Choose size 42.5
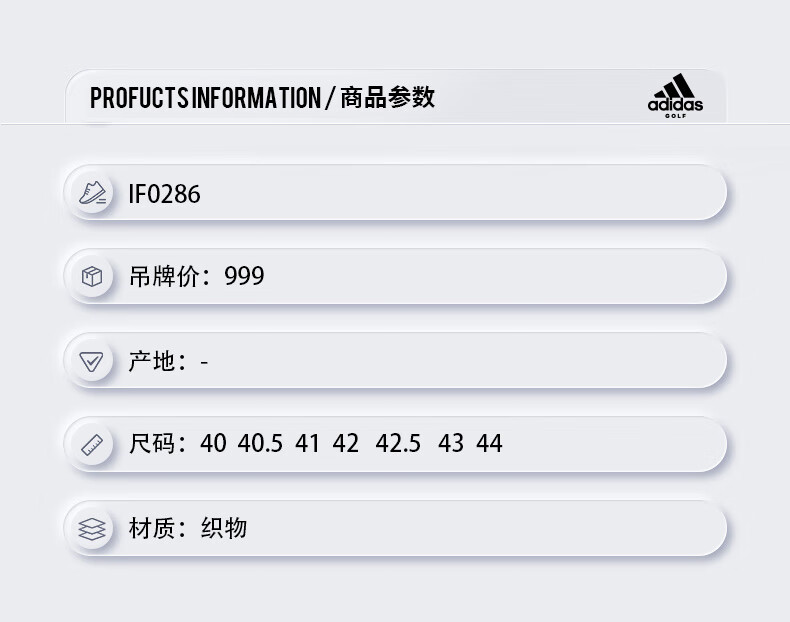Image resolution: width=790 pixels, height=622 pixels. tap(398, 444)
